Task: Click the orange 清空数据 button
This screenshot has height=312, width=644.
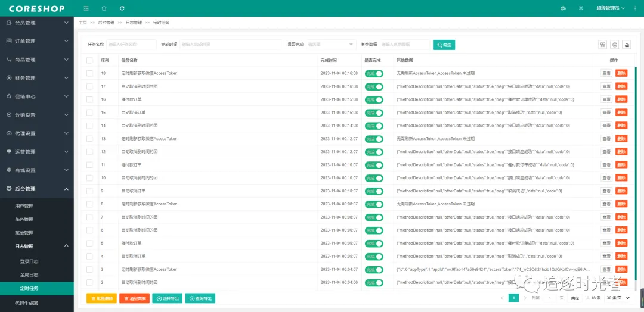Action: point(134,298)
